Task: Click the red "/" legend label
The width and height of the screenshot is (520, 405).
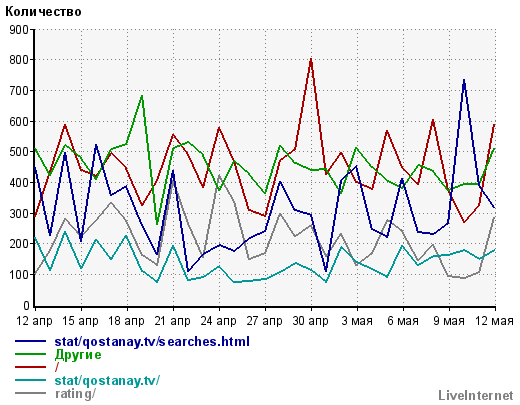Action: [x=57, y=367]
